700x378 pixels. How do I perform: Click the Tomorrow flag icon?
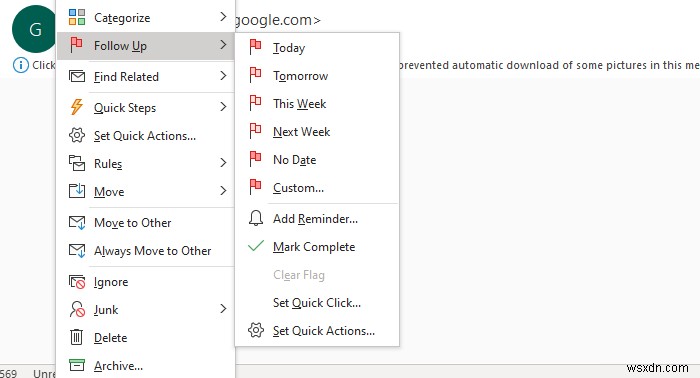click(255, 75)
